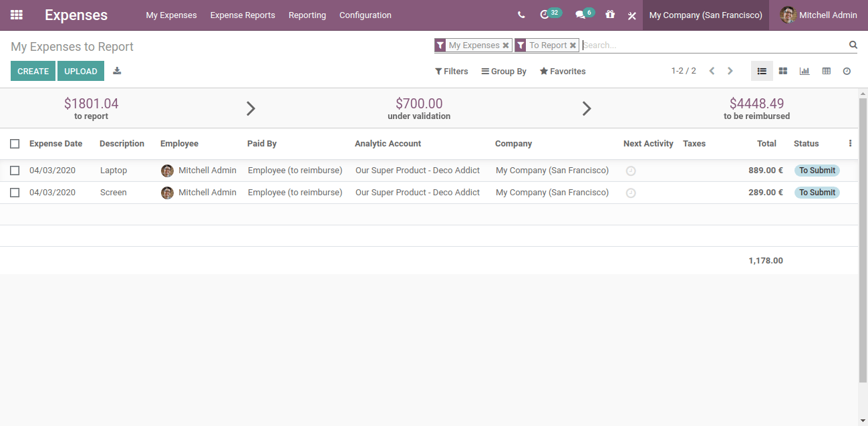
Task: Switch to pivot view
Action: [x=826, y=71]
